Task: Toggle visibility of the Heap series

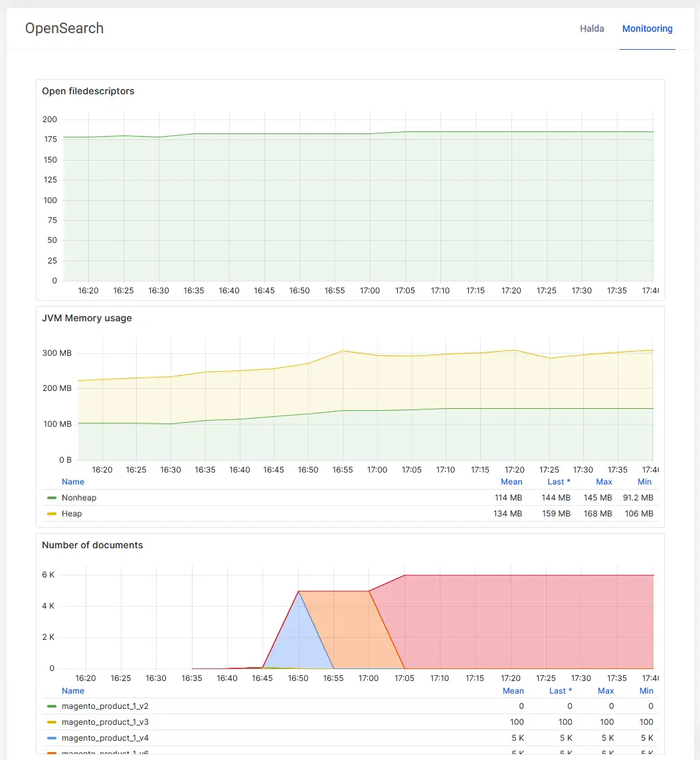Action: (x=72, y=514)
